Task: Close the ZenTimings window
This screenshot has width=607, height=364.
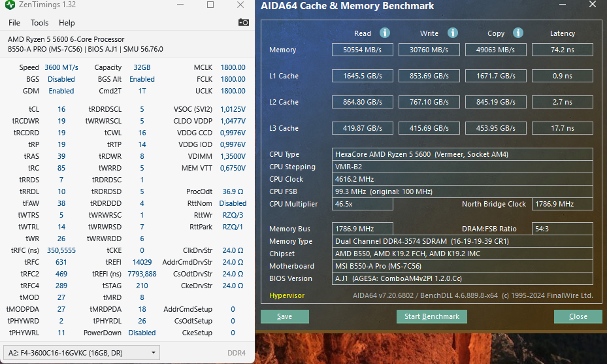Action: 240,5
